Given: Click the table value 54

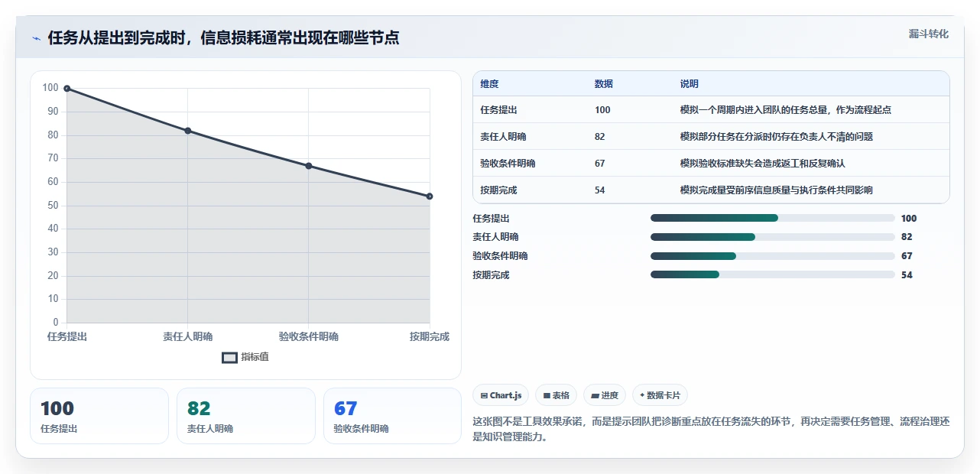Looking at the screenshot, I should point(600,190).
